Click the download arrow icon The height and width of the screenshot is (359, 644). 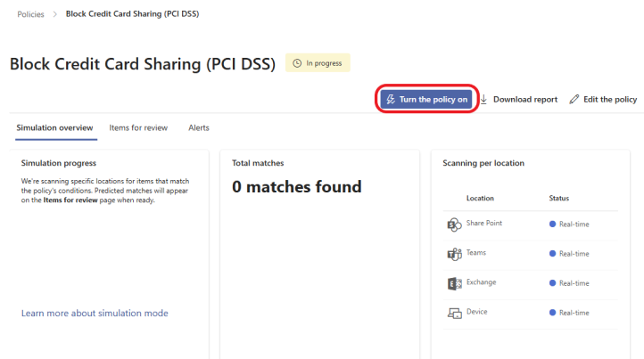pos(483,99)
